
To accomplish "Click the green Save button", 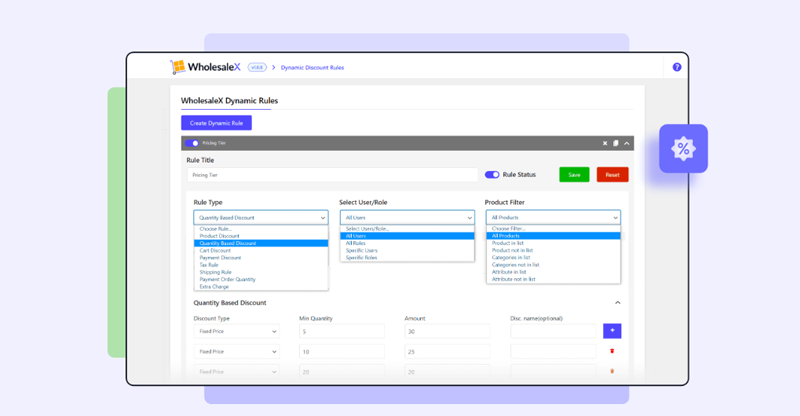I will 574,175.
